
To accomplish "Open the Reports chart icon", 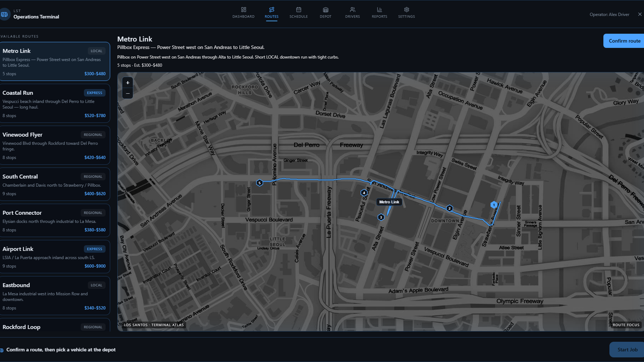I will (379, 10).
